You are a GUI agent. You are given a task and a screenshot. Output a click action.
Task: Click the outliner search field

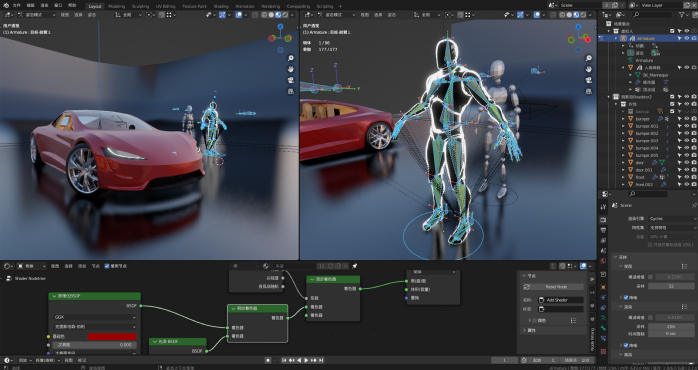652,15
